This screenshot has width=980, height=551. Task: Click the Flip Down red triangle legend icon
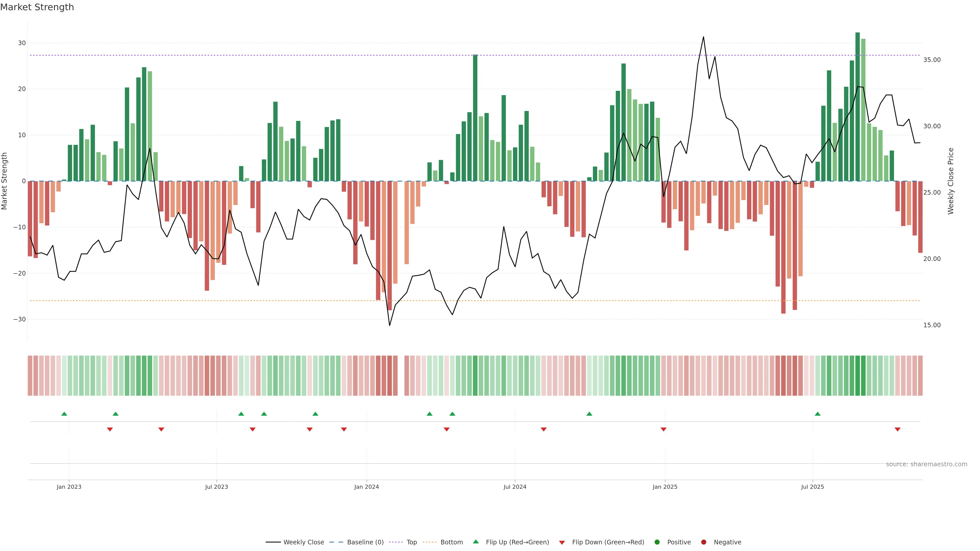coord(562,542)
